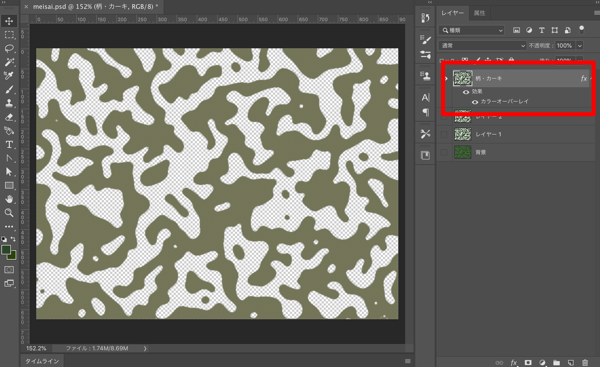The width and height of the screenshot is (600, 367).
Task: Select the Rectangle shape tool
Action: (x=9, y=186)
